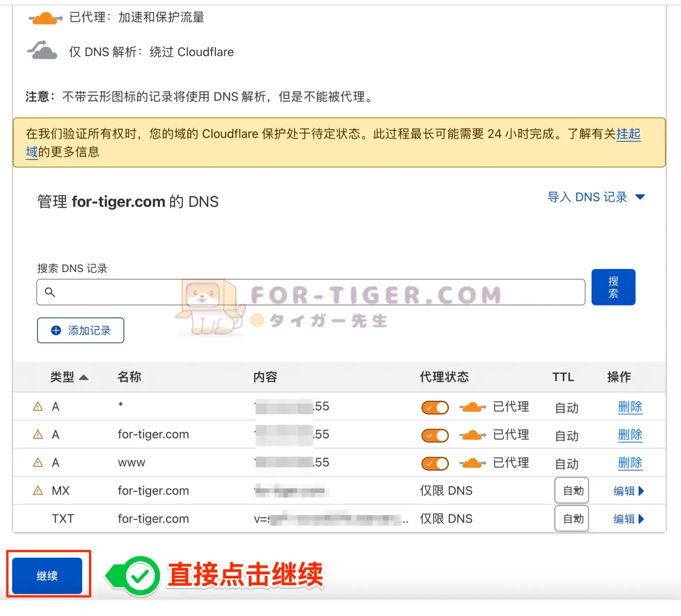Image resolution: width=681 pixels, height=616 pixels.
Task: Click for-tiger.com name in the TXT row
Action: coord(153,519)
